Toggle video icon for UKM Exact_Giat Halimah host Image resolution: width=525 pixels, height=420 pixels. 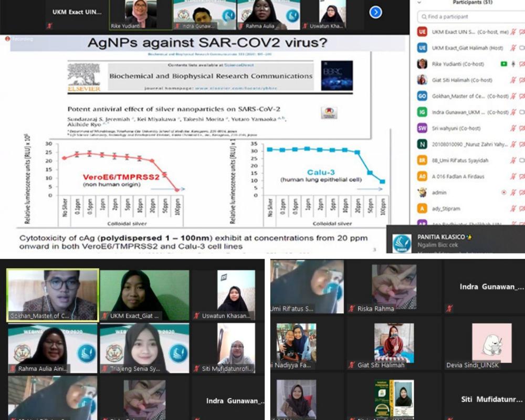pos(522,48)
